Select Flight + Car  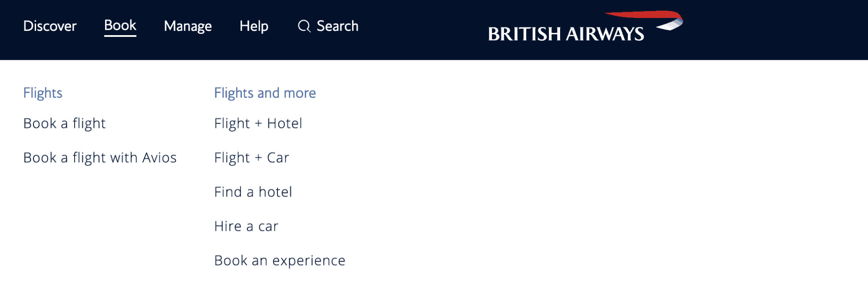[x=251, y=158]
